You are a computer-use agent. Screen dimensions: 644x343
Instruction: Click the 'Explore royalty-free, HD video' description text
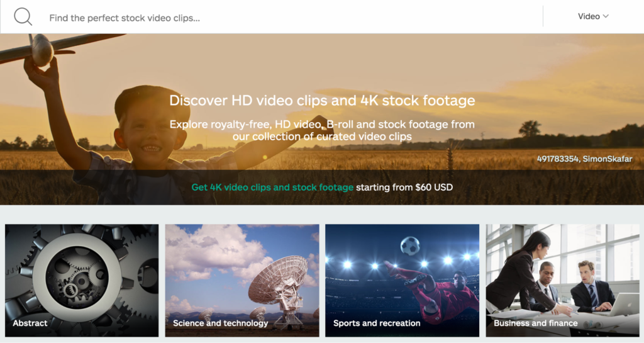[322, 125]
